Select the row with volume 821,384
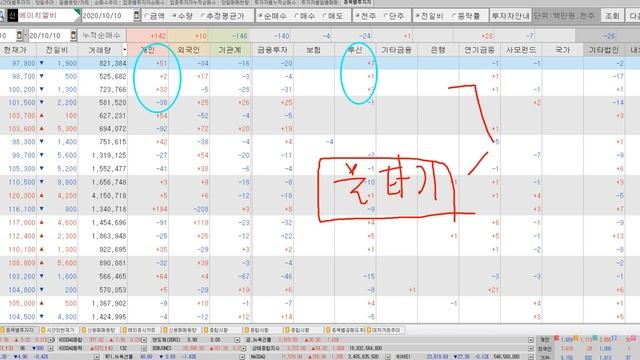Viewport: 640px width, 360px height. pos(320,63)
